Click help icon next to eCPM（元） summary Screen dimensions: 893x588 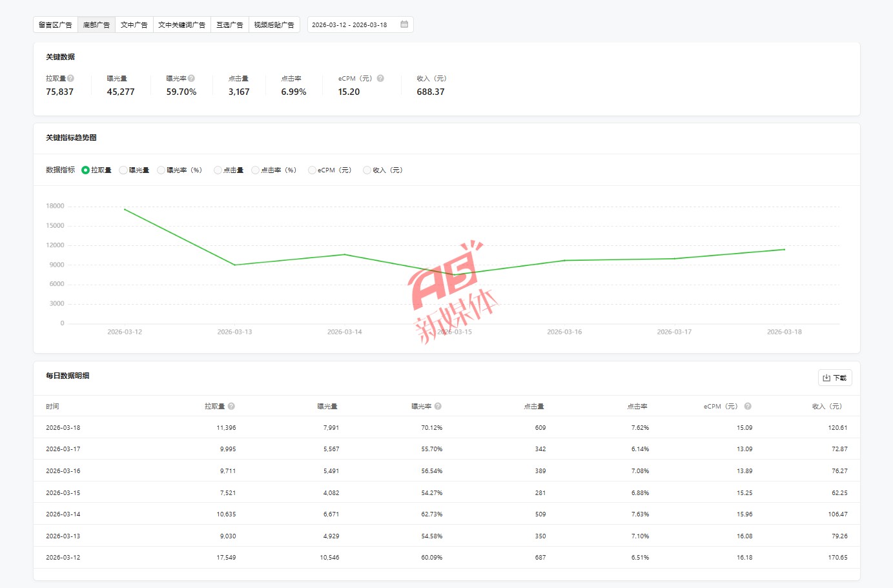(x=380, y=78)
